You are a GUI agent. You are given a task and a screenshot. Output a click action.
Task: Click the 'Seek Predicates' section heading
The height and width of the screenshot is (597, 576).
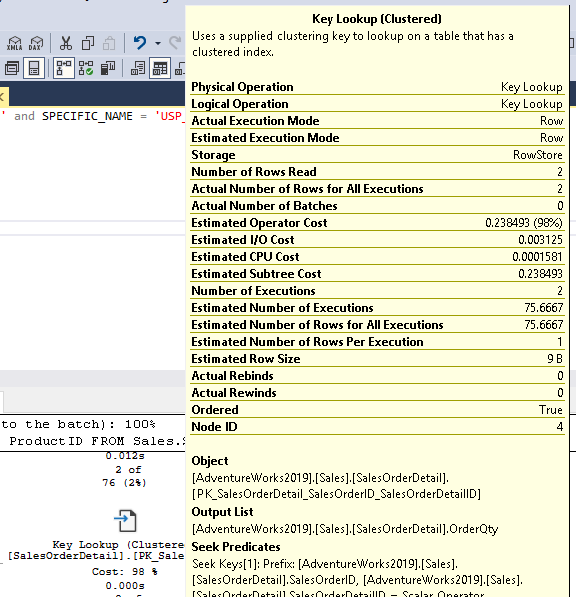coord(236,547)
